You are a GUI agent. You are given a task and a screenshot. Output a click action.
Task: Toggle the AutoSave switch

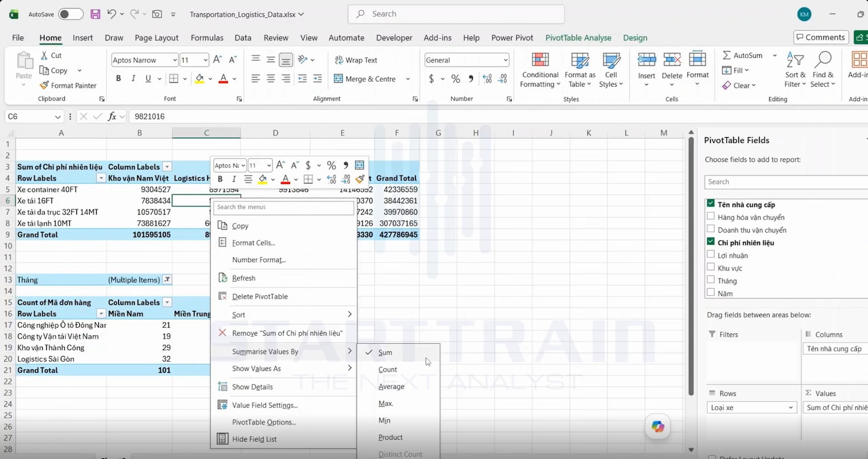pos(71,14)
